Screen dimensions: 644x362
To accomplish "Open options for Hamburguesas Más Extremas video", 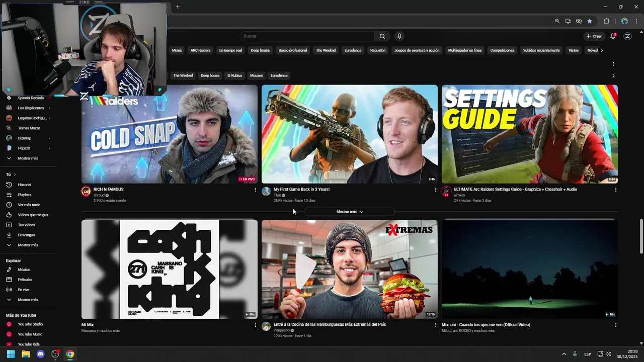I will click(435, 325).
